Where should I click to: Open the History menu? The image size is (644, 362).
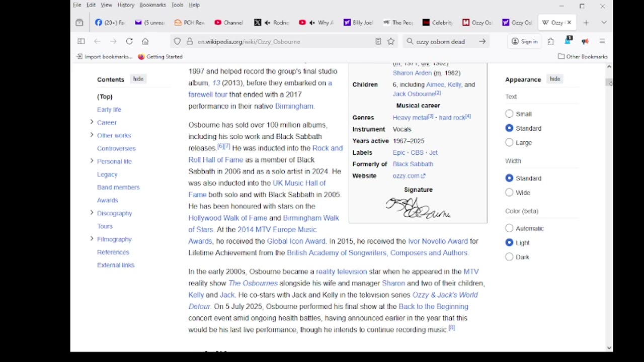tap(126, 5)
